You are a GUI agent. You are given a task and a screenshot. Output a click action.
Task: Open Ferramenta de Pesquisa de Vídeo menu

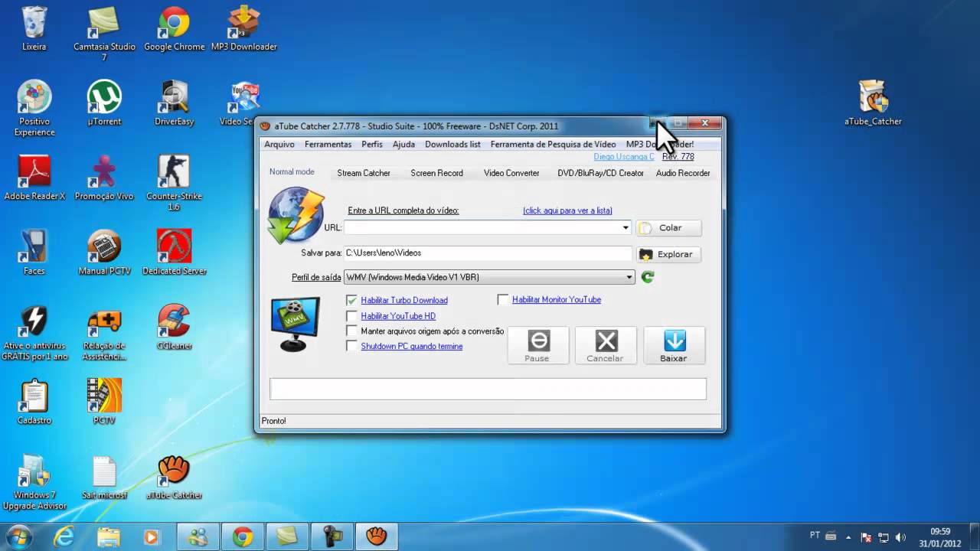point(553,144)
